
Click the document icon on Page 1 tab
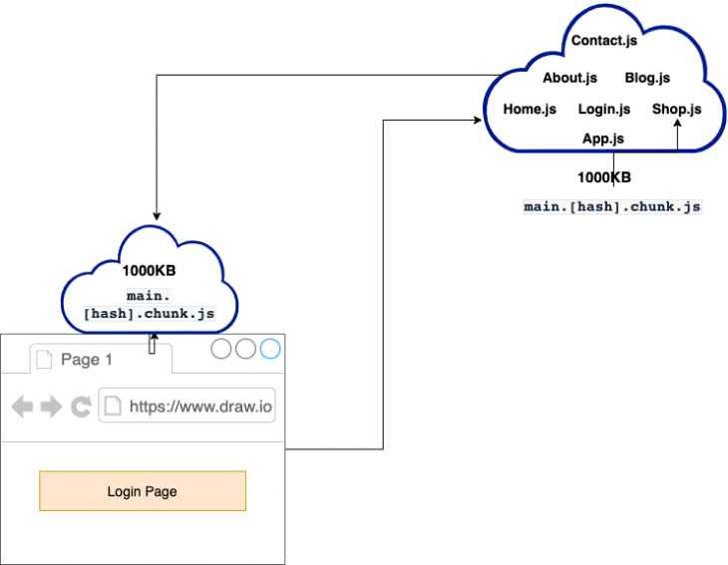[44, 359]
